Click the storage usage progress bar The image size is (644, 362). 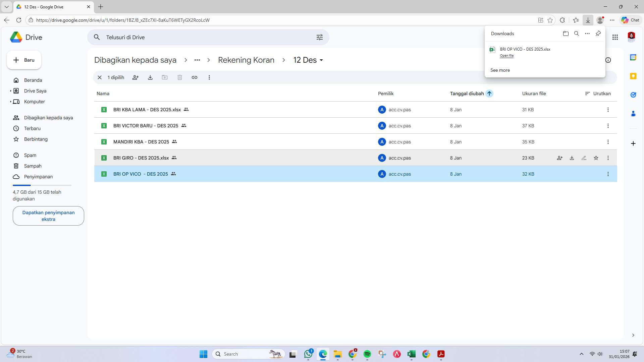[x=42, y=185]
